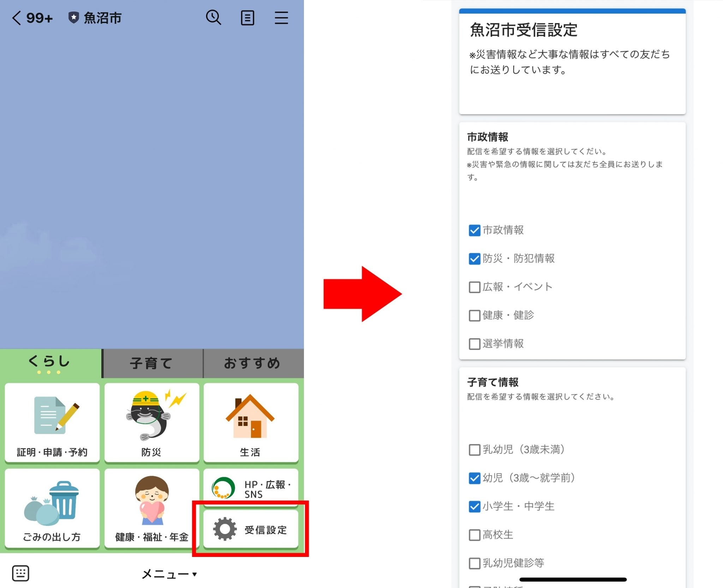Enable the 広報・イベント checkbox
Screen dimensions: 723x588
(474, 287)
